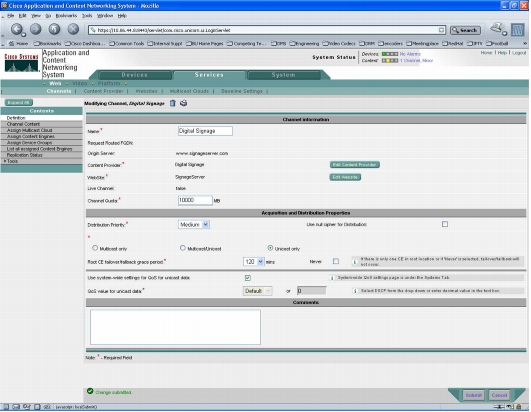This screenshot has width=531, height=412.
Task: Click the browser Search button
Action: (465, 30)
